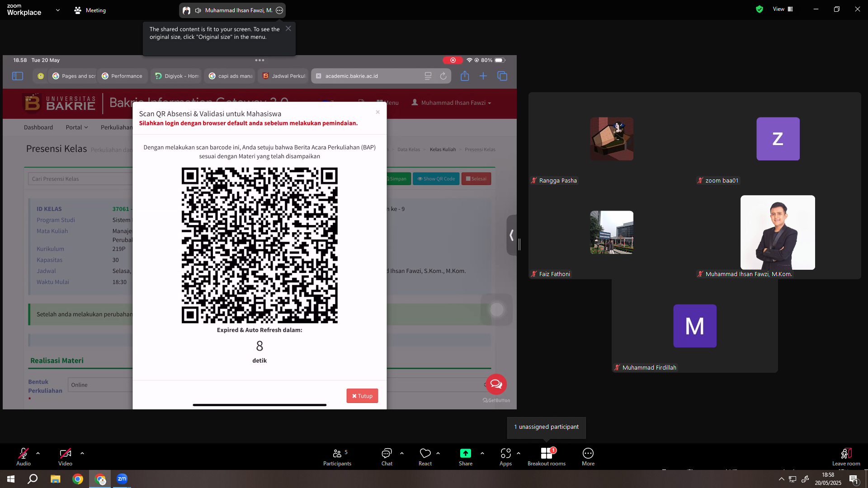
Task: Switch to the Digiyok browser tab
Action: [177, 76]
